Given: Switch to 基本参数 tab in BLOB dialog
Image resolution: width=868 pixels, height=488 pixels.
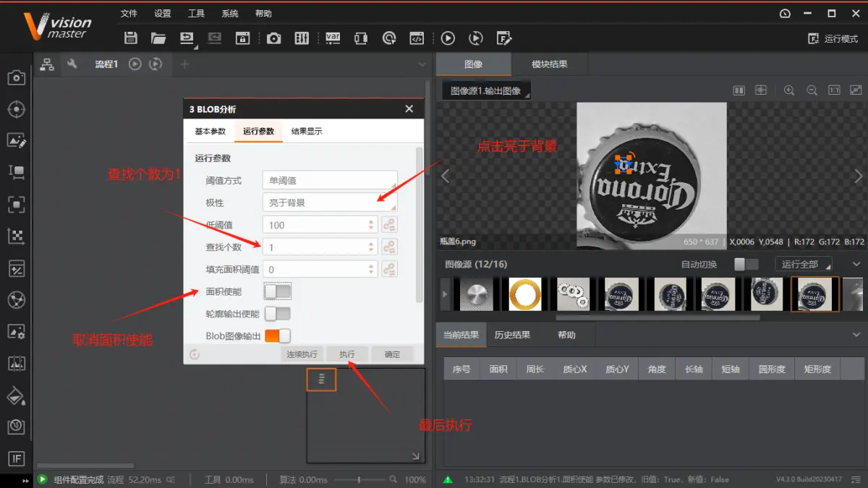Looking at the screenshot, I should click(x=210, y=131).
